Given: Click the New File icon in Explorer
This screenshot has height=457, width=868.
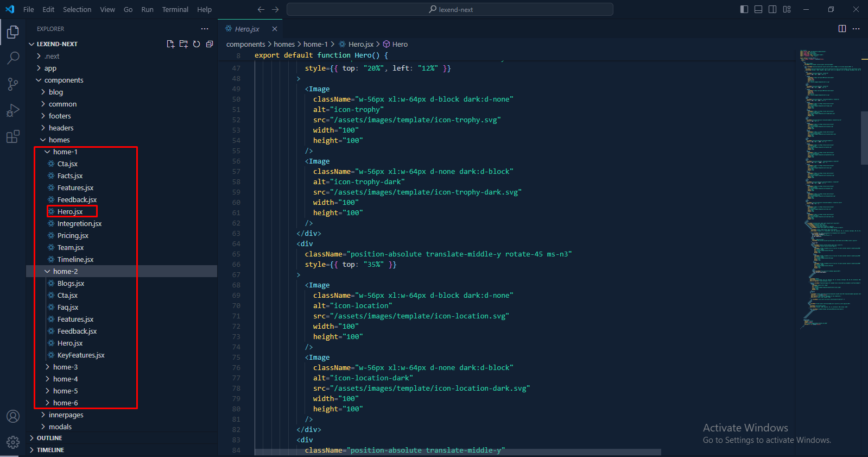Looking at the screenshot, I should coord(170,44).
